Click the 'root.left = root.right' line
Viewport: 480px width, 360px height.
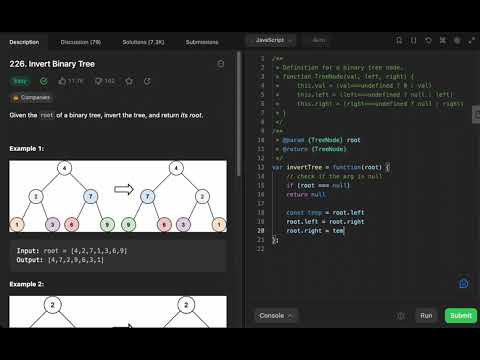(325, 222)
